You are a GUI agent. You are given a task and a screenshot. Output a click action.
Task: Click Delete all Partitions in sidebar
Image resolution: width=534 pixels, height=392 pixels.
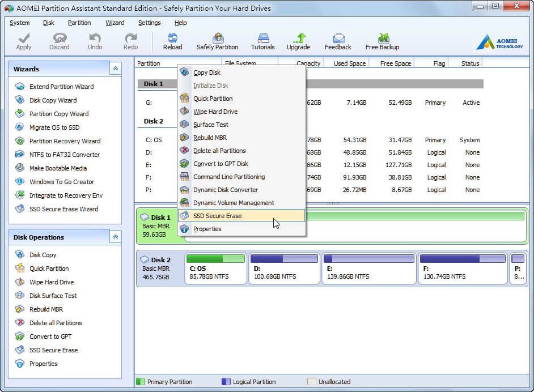coord(56,323)
